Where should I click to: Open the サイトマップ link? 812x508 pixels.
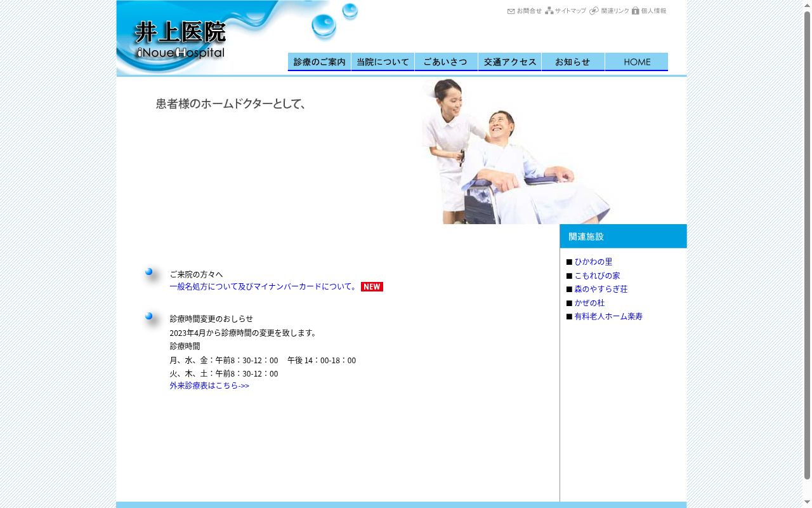click(570, 11)
